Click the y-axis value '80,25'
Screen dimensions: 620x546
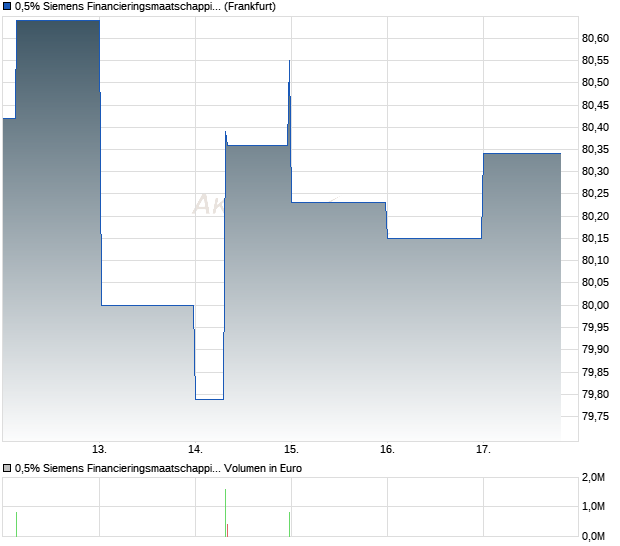point(595,194)
